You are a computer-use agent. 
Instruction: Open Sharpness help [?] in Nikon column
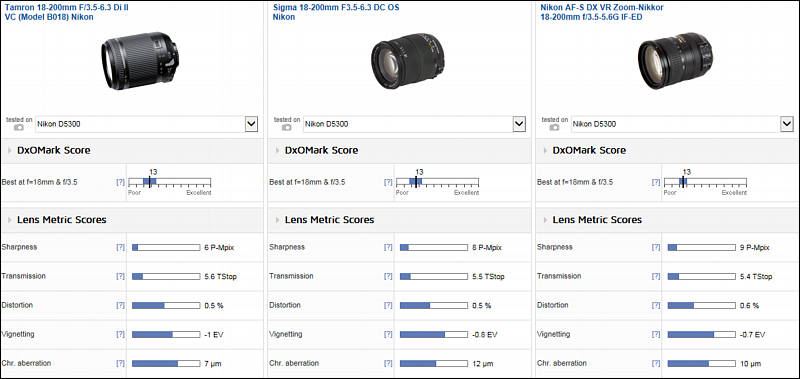[656, 247]
